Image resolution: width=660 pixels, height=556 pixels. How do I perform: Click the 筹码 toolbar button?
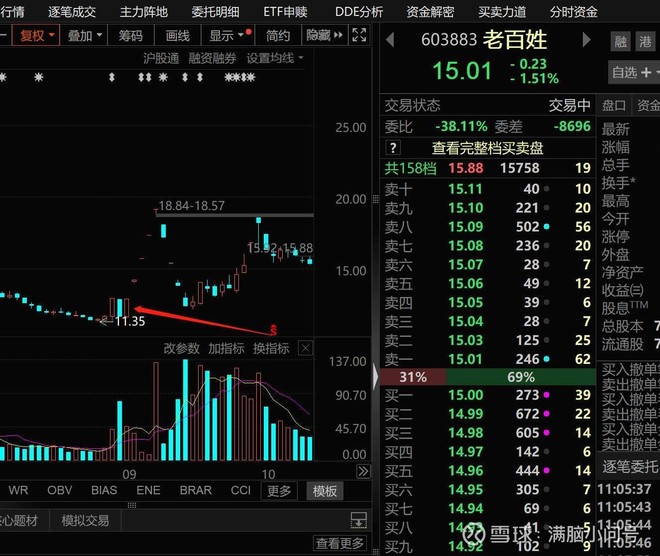click(130, 35)
